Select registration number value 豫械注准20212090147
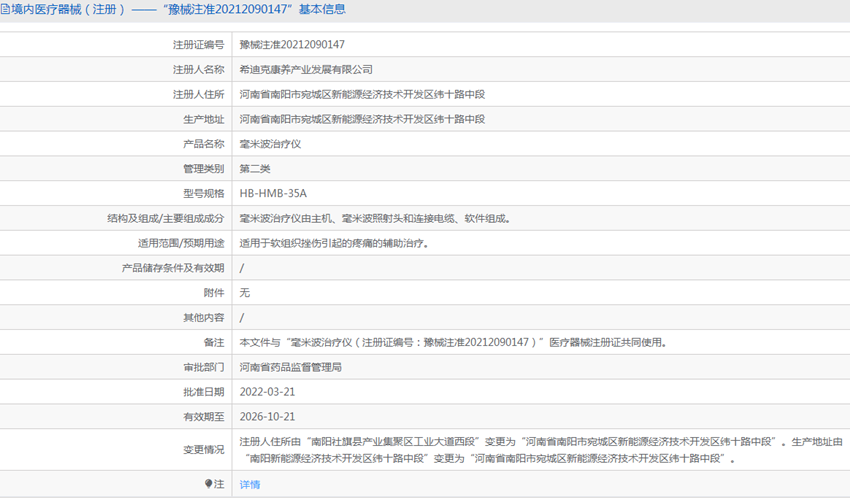This screenshot has width=850, height=499. pyautogui.click(x=292, y=45)
